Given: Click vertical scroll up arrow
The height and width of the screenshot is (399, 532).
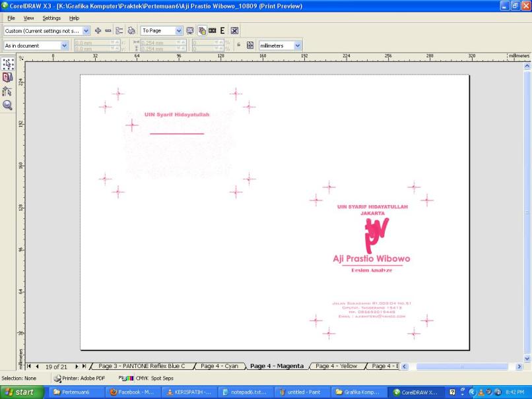Looking at the screenshot, I should tap(527, 66).
